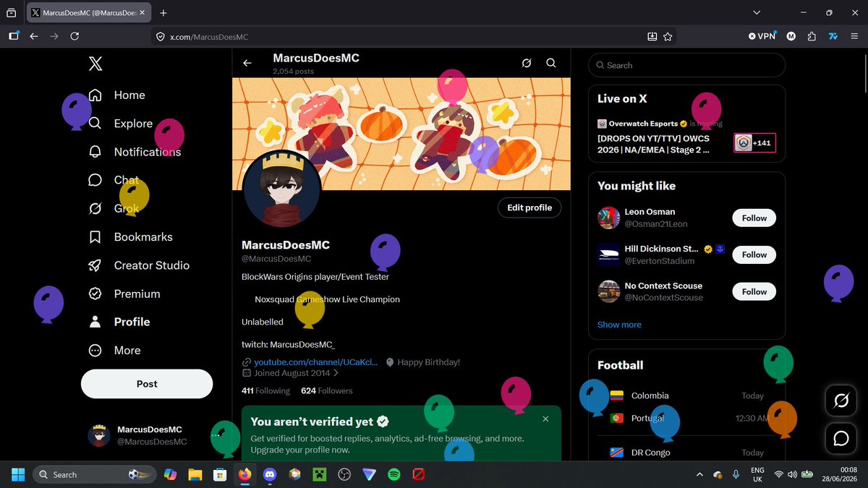Open Creator Studio

coord(138,265)
